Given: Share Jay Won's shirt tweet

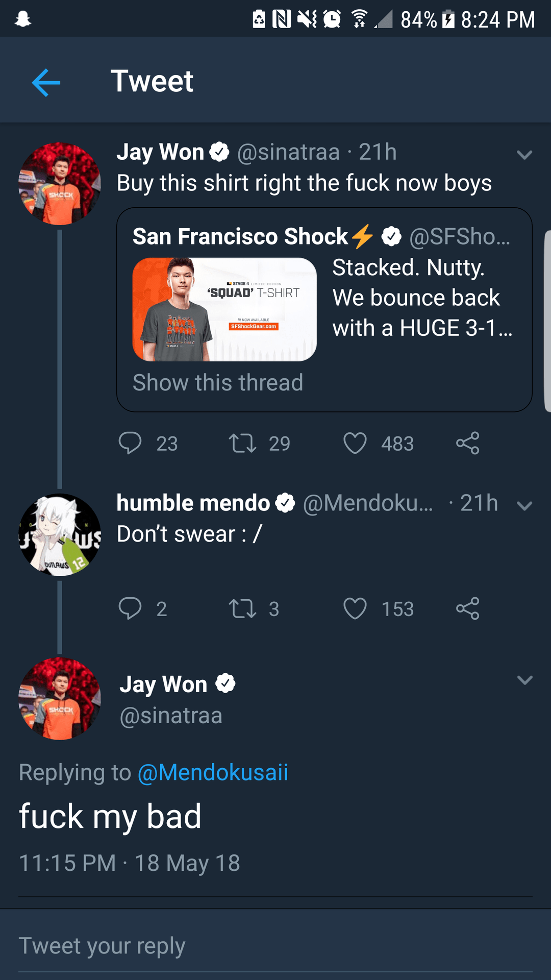Looking at the screenshot, I should (x=468, y=443).
